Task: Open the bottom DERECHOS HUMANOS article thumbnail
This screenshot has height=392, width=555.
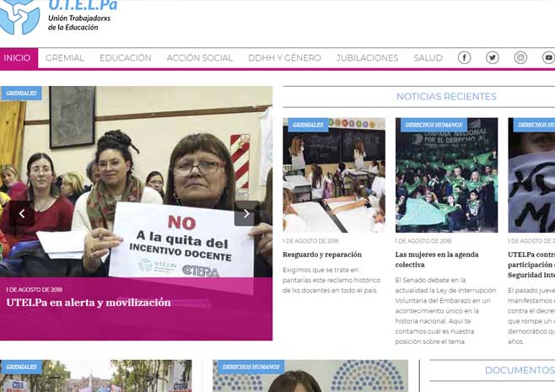Action: pyautogui.click(x=310, y=376)
